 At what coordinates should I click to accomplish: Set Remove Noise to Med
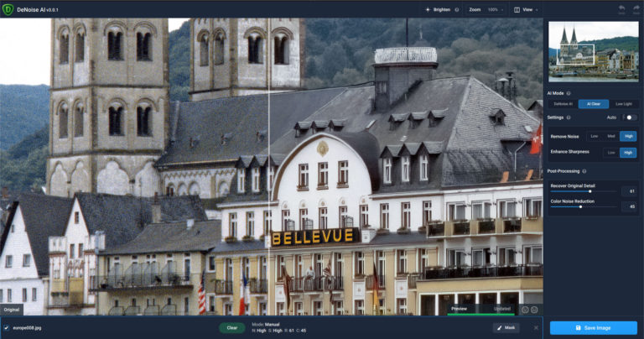610,136
